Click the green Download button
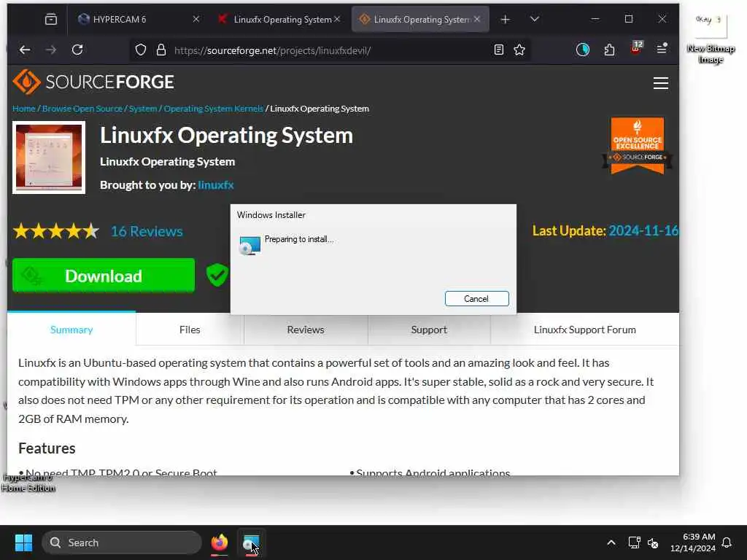 tap(104, 276)
